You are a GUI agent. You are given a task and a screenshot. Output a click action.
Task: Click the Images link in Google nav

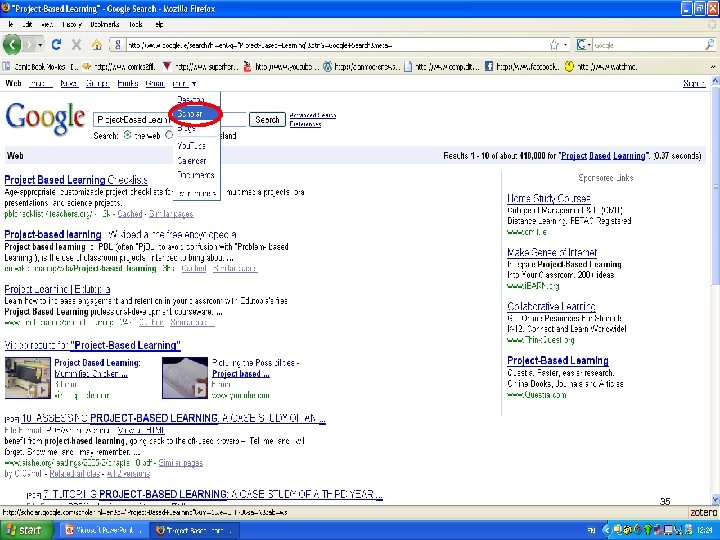point(40,84)
